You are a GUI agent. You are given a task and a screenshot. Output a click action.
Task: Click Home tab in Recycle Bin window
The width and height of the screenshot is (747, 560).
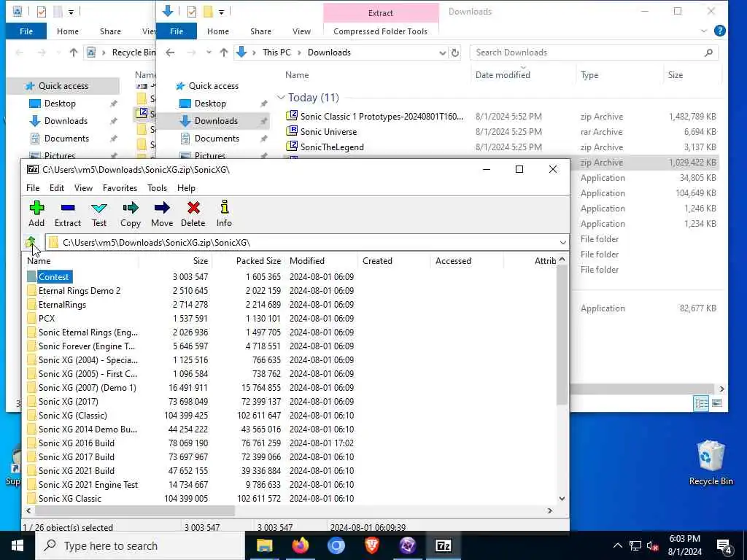tap(68, 31)
